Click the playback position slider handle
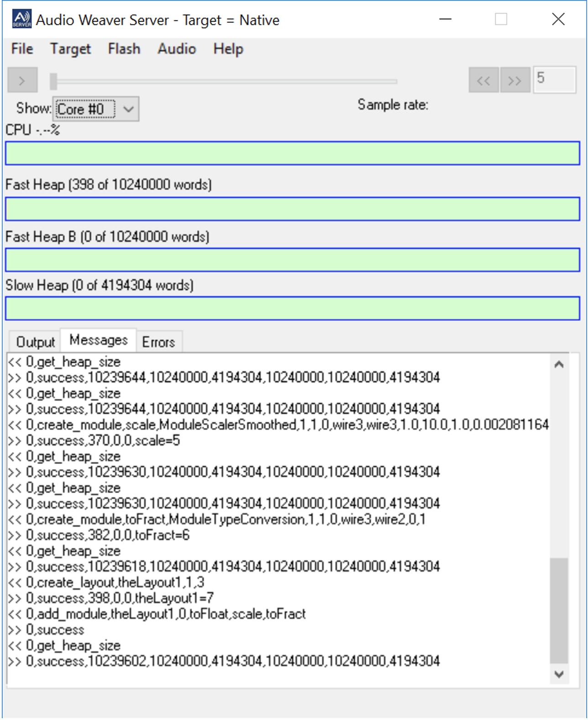Image resolution: width=588 pixels, height=720 pixels. click(x=53, y=81)
